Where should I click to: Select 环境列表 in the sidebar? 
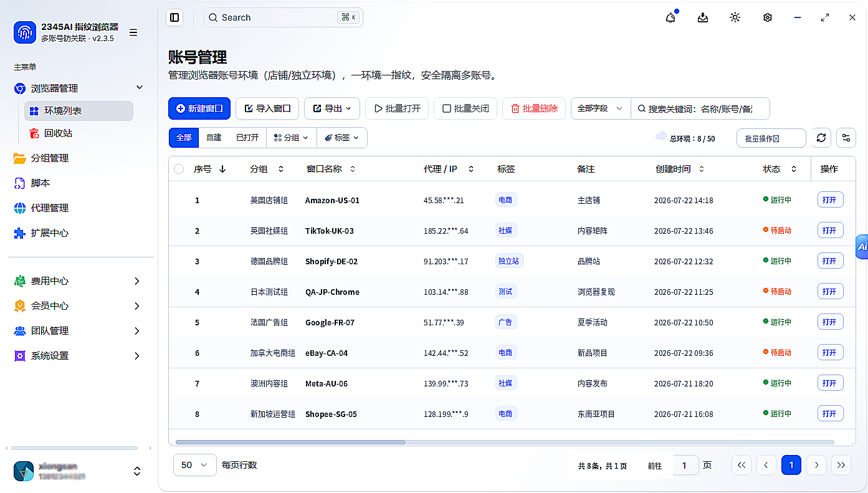coord(79,110)
